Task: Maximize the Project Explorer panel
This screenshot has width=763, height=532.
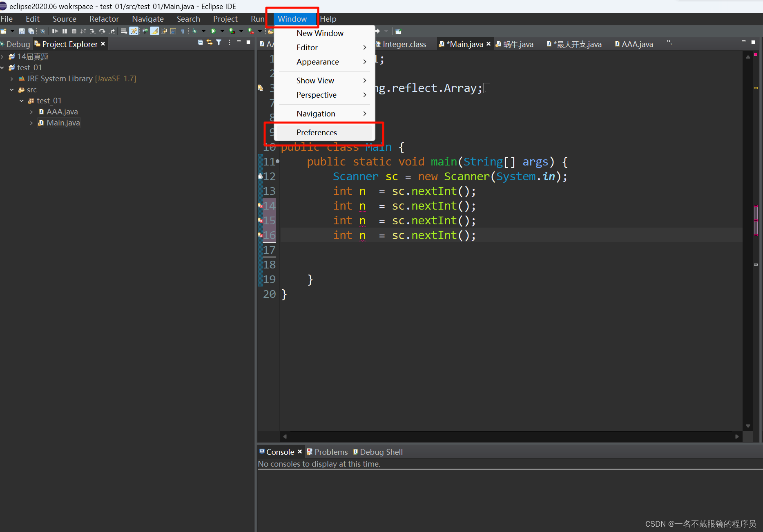Action: (x=248, y=42)
